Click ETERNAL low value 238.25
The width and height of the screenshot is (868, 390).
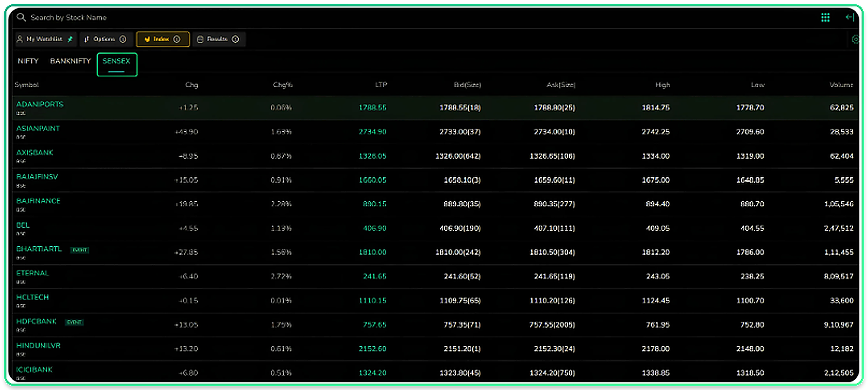coord(752,276)
